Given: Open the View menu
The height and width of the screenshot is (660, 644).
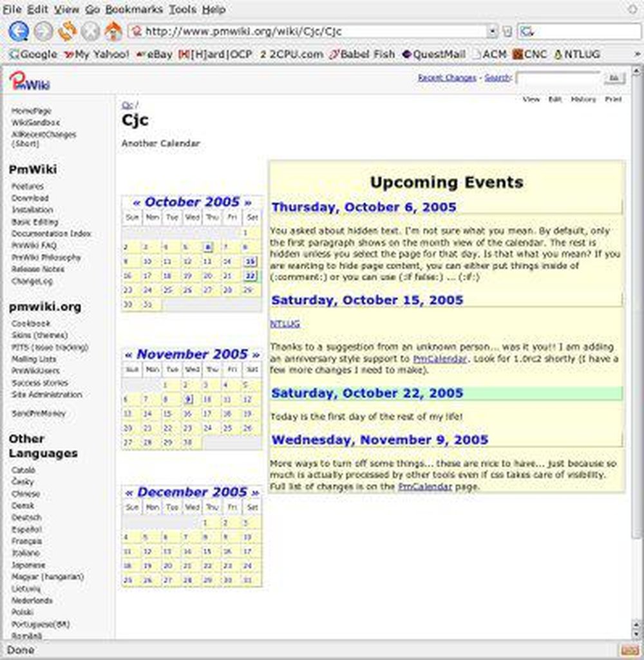Looking at the screenshot, I should click(x=66, y=9).
